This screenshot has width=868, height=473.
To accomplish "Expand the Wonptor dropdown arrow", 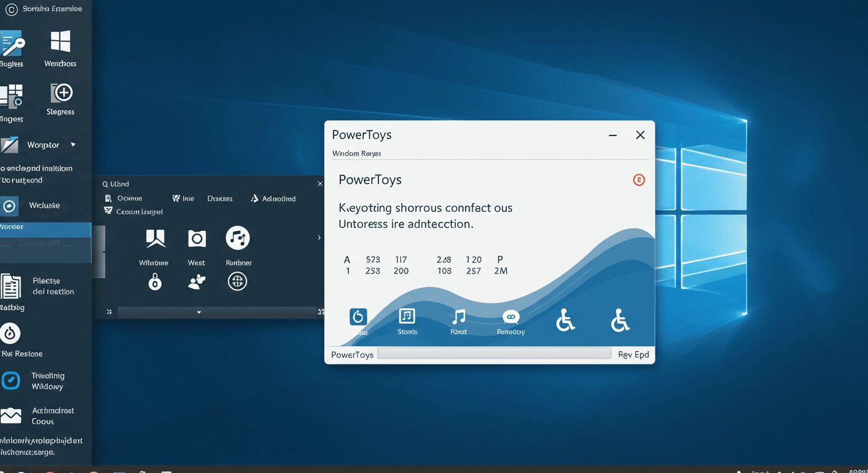I will [x=73, y=145].
